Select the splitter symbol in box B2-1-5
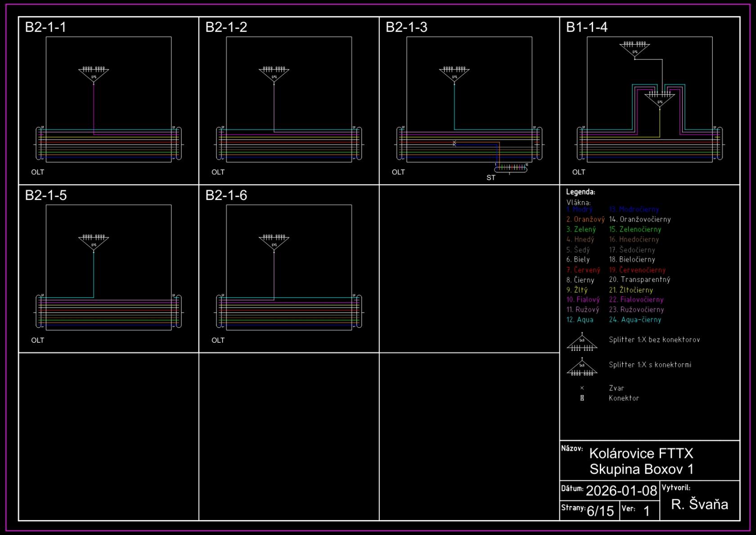Screen dimensions: 756x535 [x=94, y=242]
